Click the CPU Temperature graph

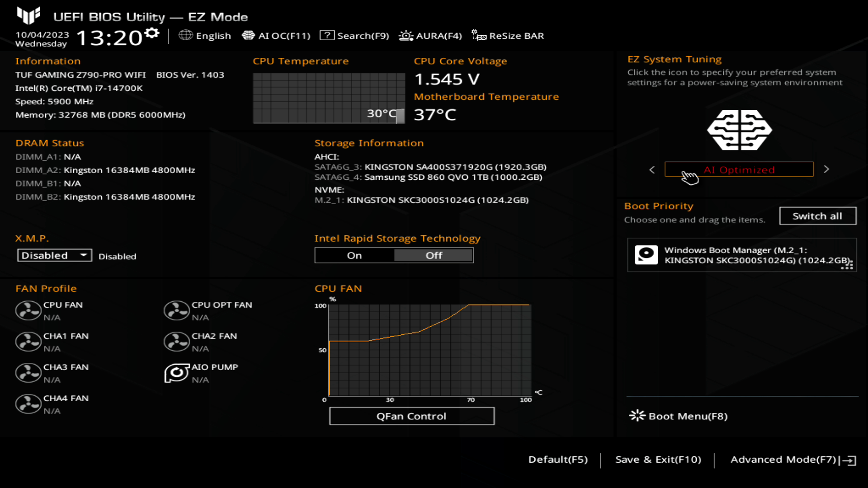329,98
